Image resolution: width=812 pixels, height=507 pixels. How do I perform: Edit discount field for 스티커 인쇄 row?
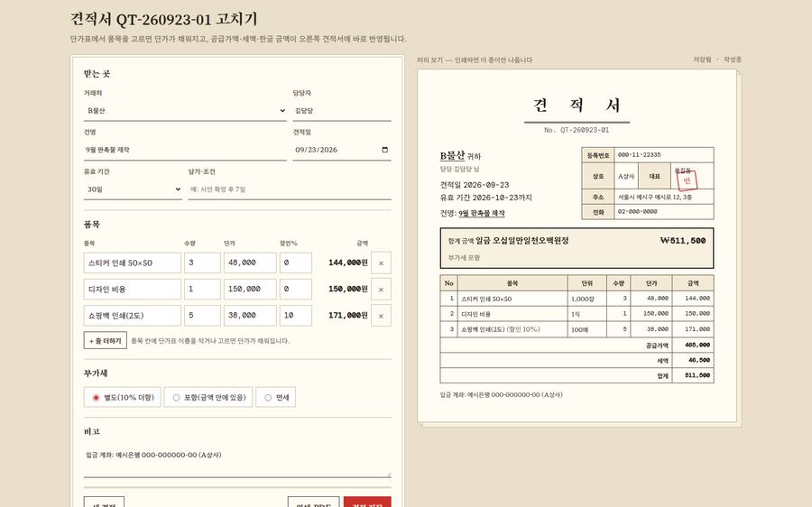296,263
